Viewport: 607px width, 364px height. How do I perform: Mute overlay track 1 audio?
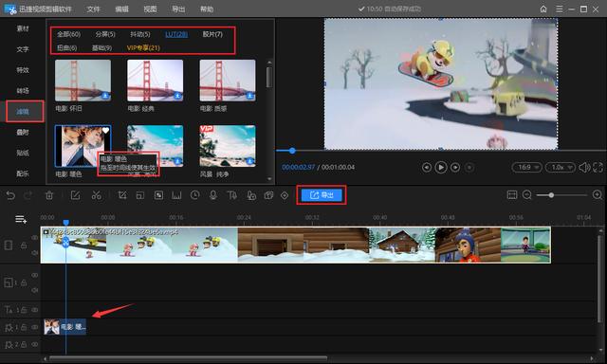pyautogui.click(x=35, y=290)
